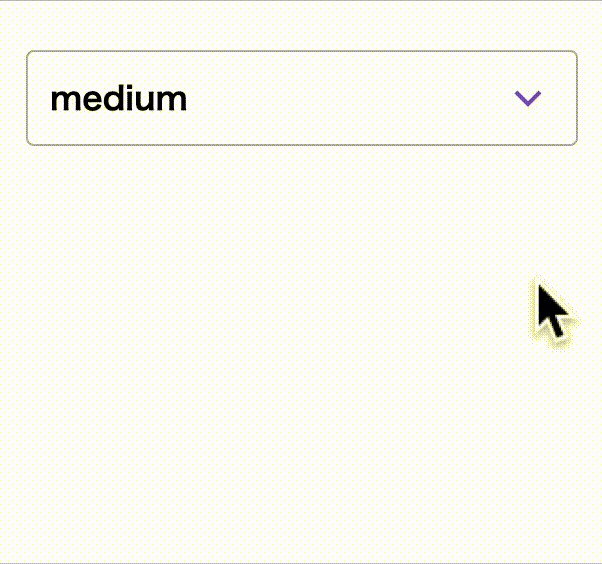Reveal choices in the medium combo box

coord(301,98)
